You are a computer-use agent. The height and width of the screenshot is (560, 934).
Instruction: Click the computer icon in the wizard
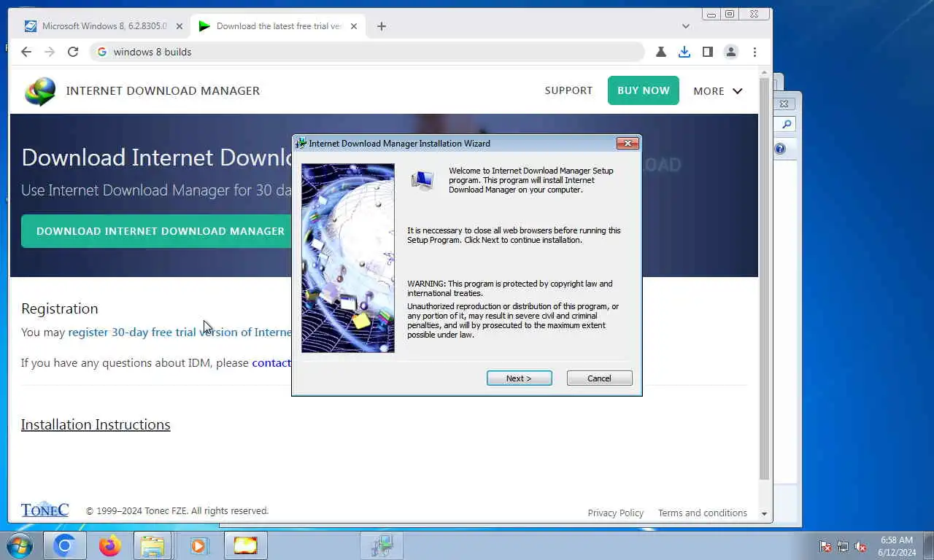(x=422, y=179)
